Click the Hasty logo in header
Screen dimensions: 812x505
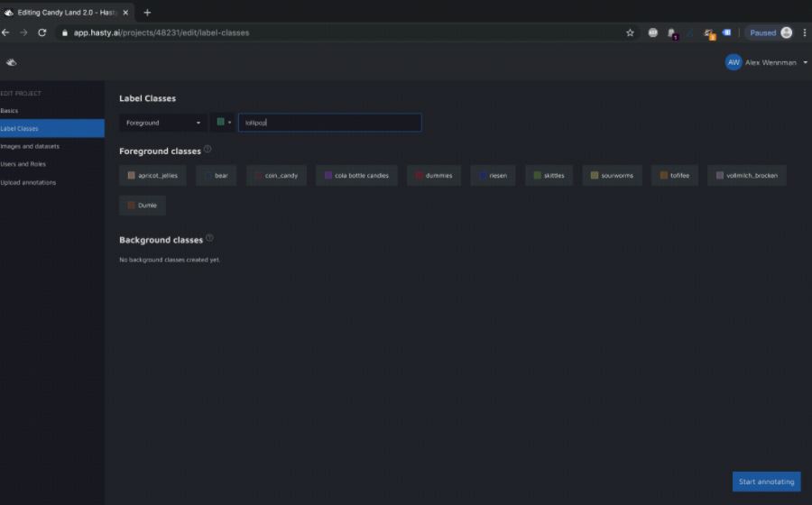click(x=12, y=62)
